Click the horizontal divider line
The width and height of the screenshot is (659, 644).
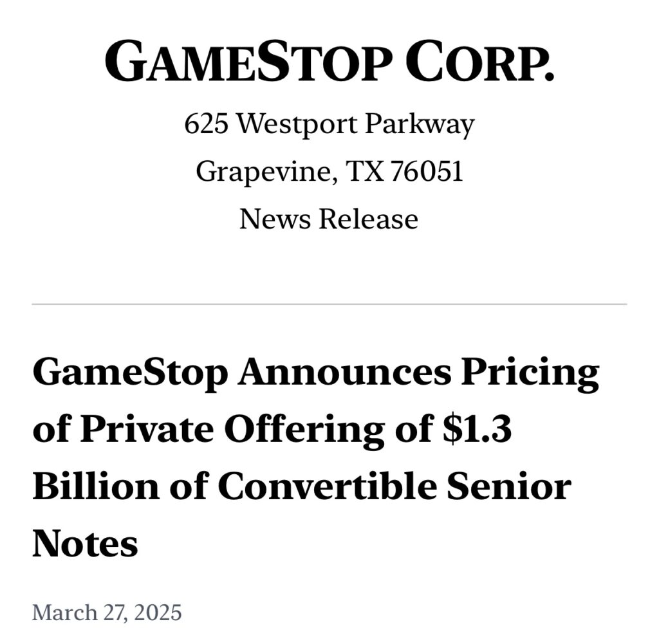329,304
